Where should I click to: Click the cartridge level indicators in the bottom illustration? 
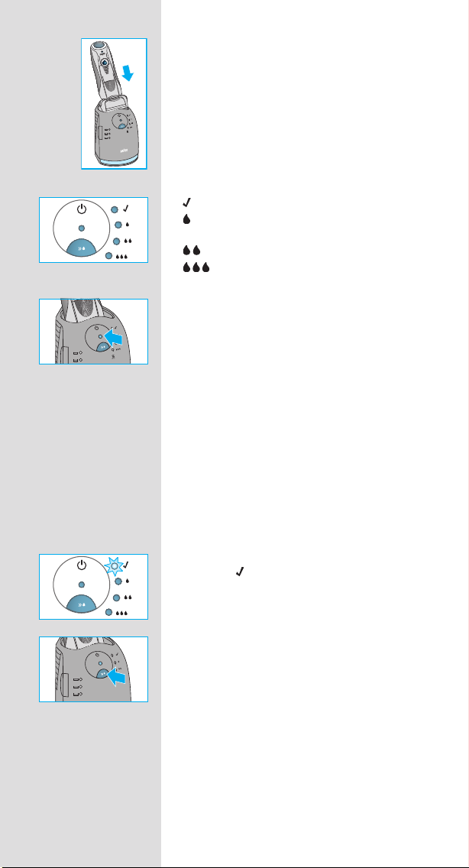pos(77,686)
